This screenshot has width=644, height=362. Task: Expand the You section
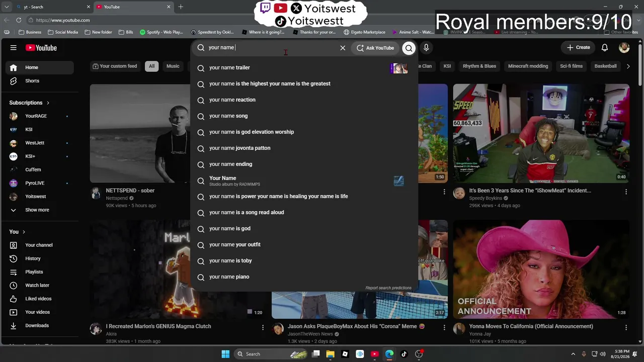point(18,232)
